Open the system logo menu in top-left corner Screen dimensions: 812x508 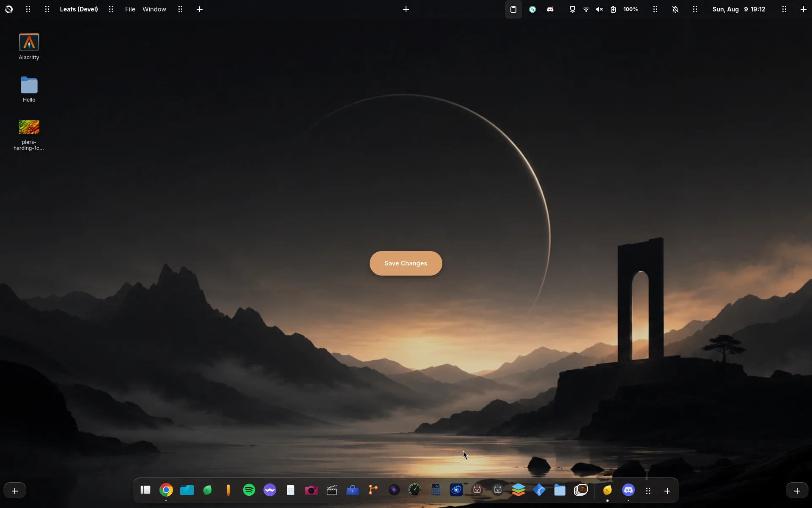point(9,9)
